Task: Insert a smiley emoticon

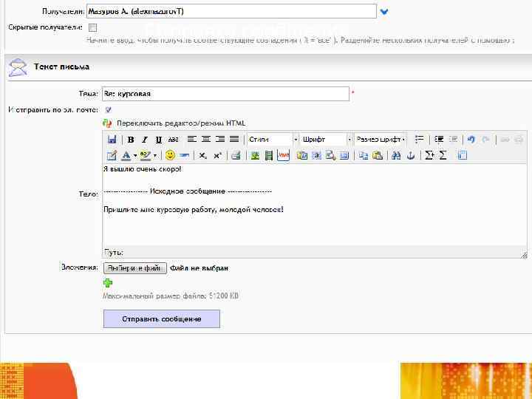Action: point(170,155)
